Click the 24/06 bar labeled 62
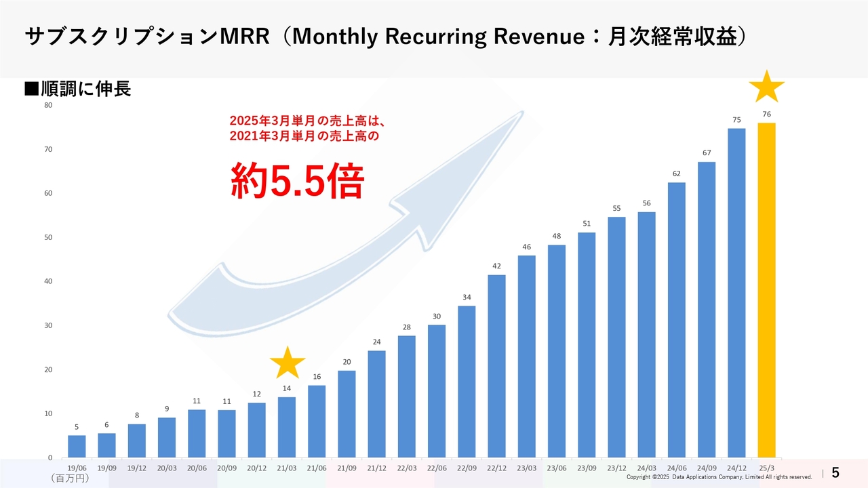The image size is (868, 488). [677, 320]
